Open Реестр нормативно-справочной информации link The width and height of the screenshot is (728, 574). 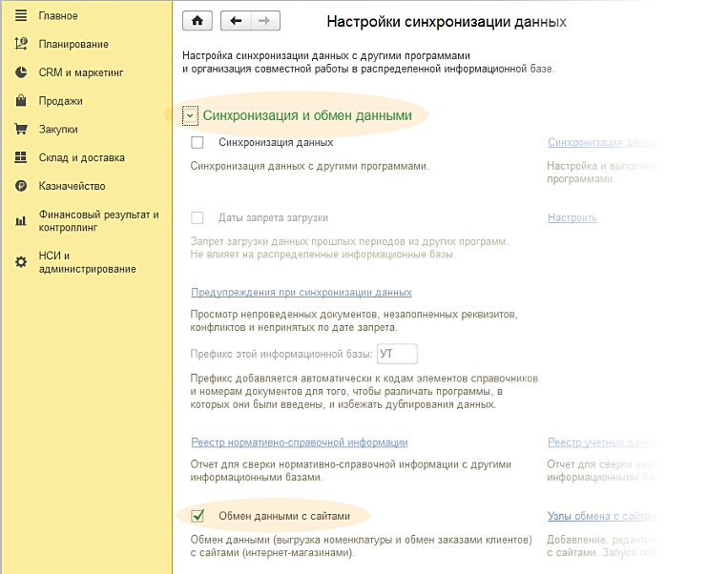point(300,442)
